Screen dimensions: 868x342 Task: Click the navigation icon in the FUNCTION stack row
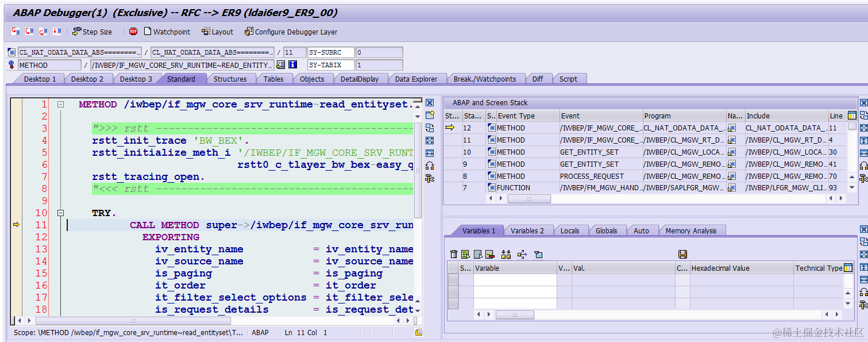pyautogui.click(x=732, y=187)
